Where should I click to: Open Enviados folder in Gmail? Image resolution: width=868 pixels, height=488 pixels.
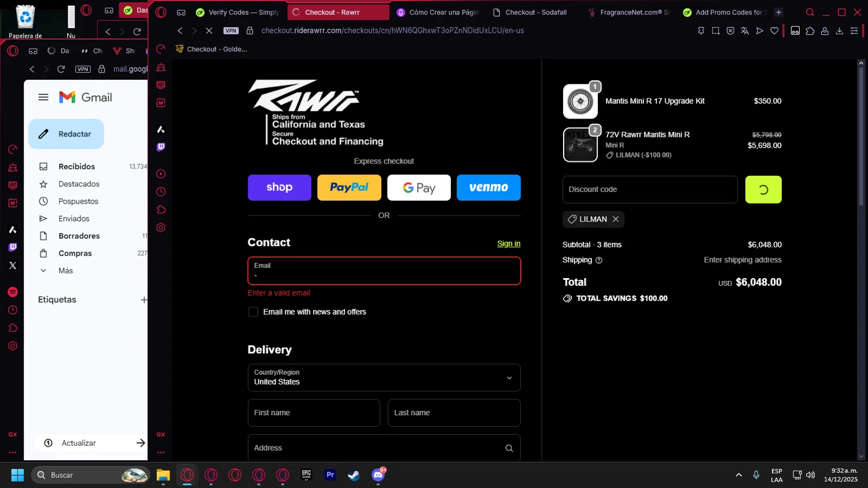click(x=73, y=219)
